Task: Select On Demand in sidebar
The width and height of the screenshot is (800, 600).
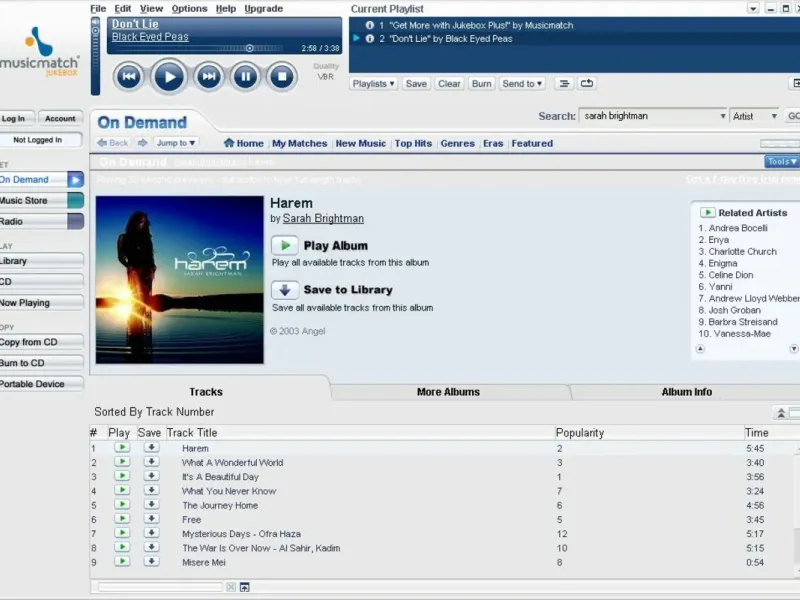Action: (x=41, y=180)
